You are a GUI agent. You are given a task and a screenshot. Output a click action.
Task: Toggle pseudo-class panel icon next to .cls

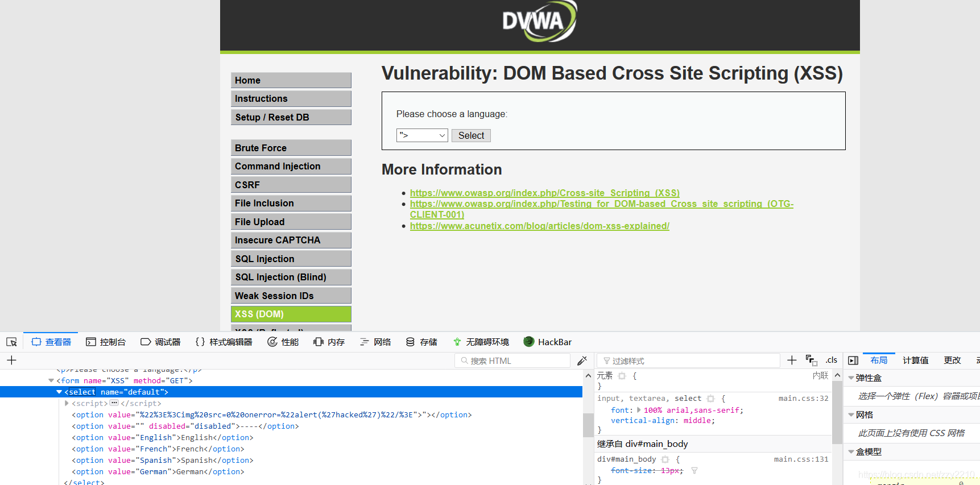pyautogui.click(x=811, y=360)
